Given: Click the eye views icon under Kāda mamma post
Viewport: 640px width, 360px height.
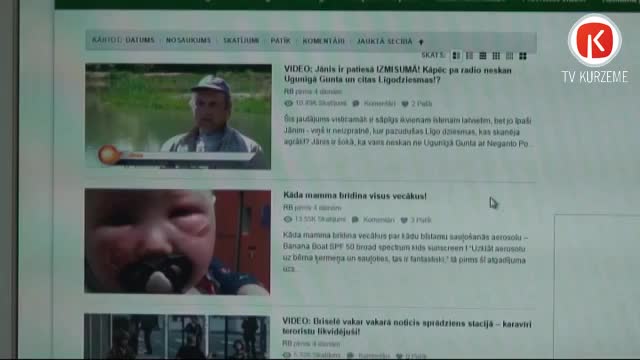Looking at the screenshot, I should pos(287,219).
